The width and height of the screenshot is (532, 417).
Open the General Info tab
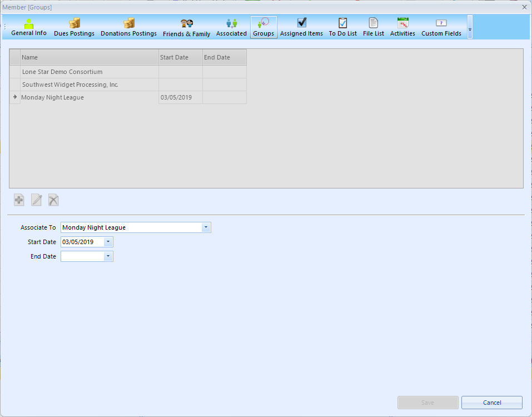tap(29, 27)
